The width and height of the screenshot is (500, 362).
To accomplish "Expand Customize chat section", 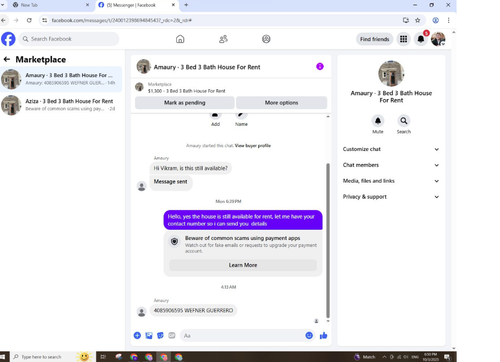I will tap(391, 149).
